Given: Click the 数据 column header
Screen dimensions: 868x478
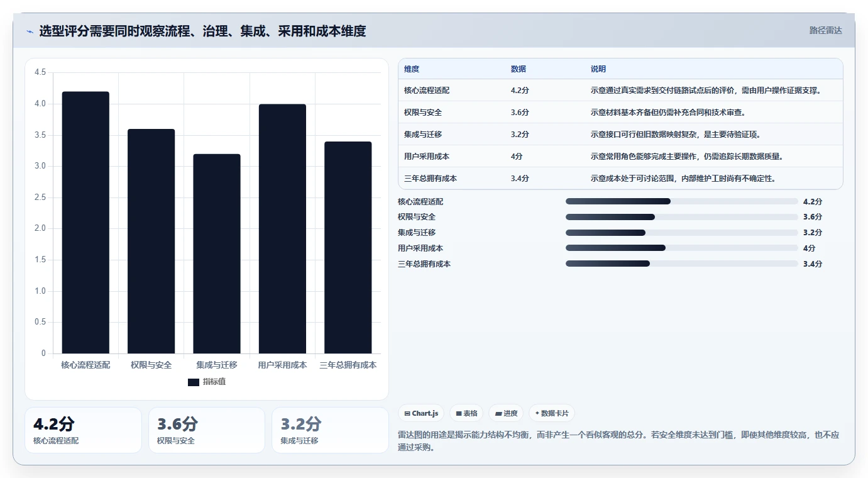Looking at the screenshot, I should pos(519,69).
